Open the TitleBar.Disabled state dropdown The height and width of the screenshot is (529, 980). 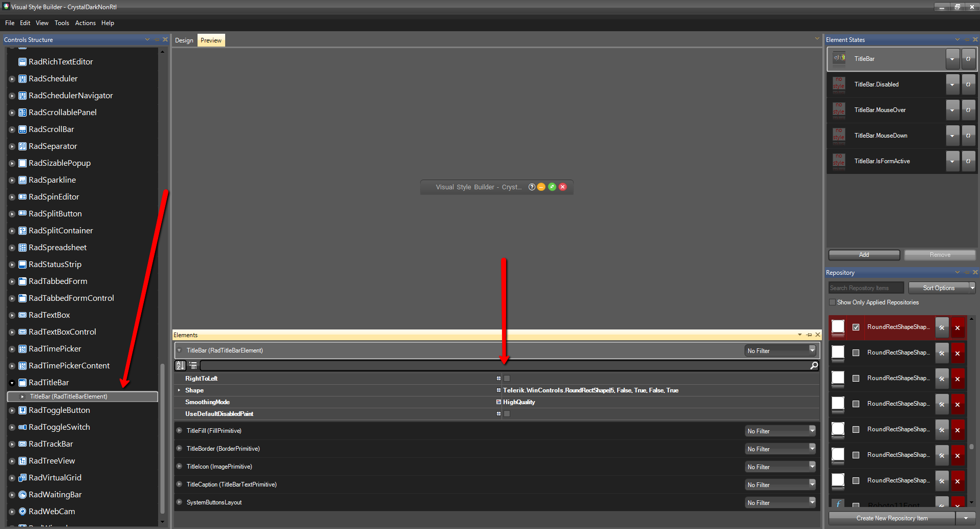pyautogui.click(x=952, y=84)
